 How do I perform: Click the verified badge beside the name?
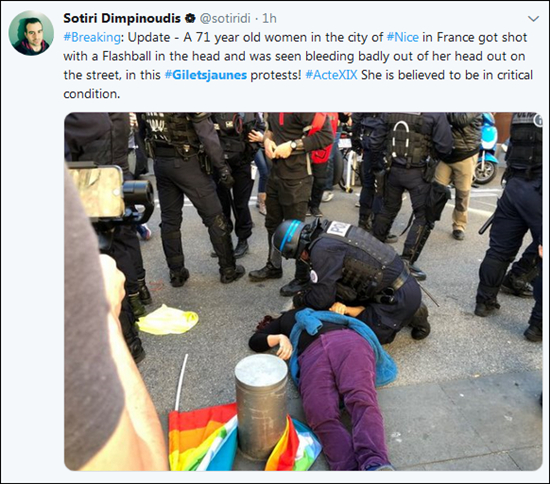190,19
